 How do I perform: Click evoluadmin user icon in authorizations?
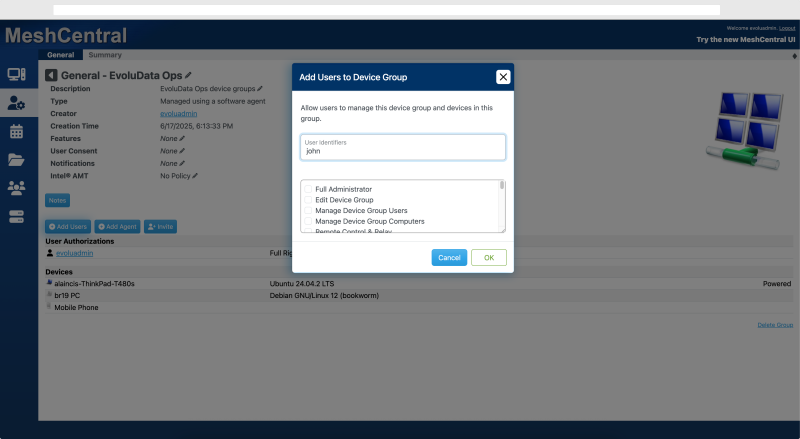[49, 253]
